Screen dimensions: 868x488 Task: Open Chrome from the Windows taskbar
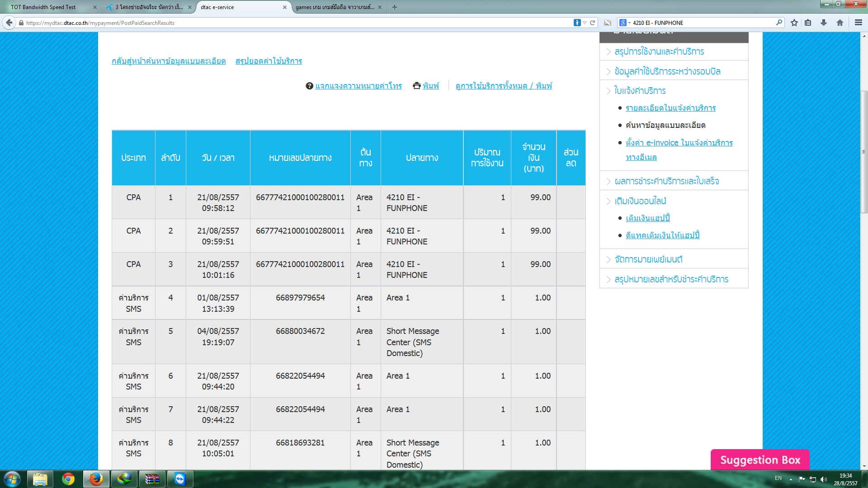pyautogui.click(x=68, y=479)
